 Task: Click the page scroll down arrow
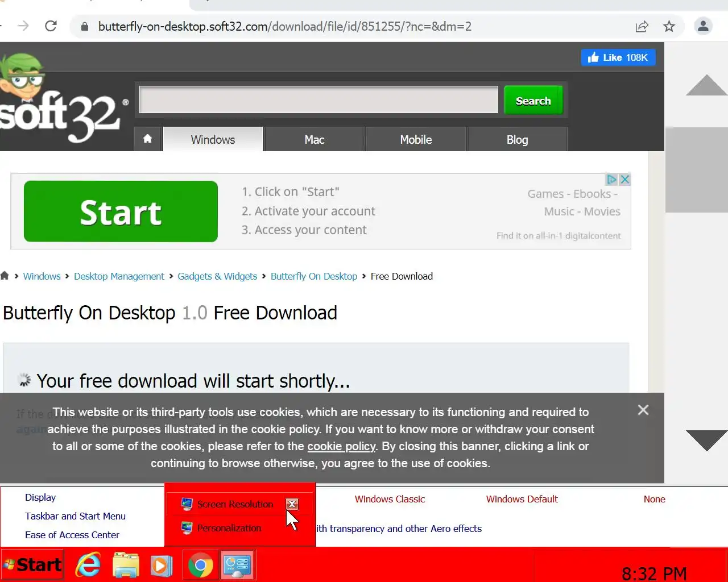click(x=706, y=440)
